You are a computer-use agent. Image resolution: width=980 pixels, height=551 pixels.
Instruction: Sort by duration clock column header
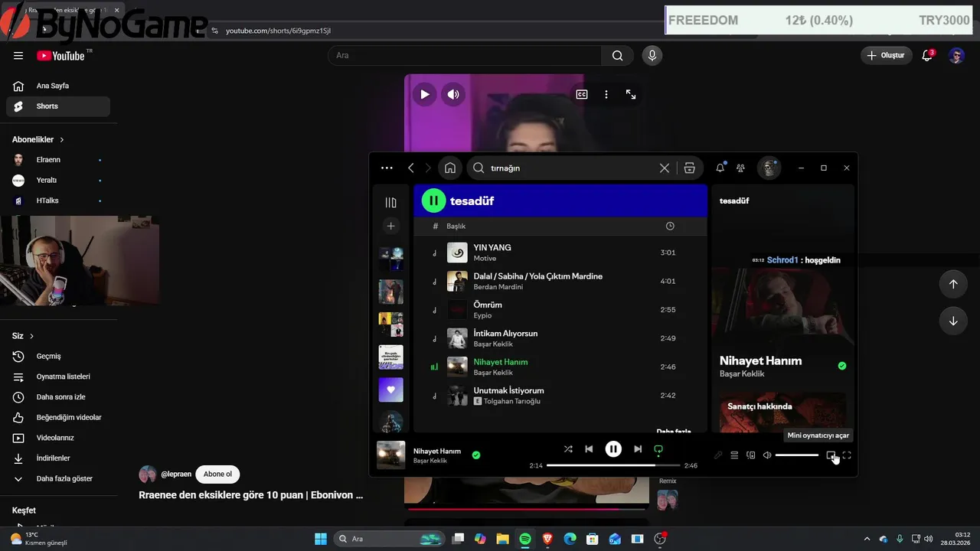click(x=670, y=227)
